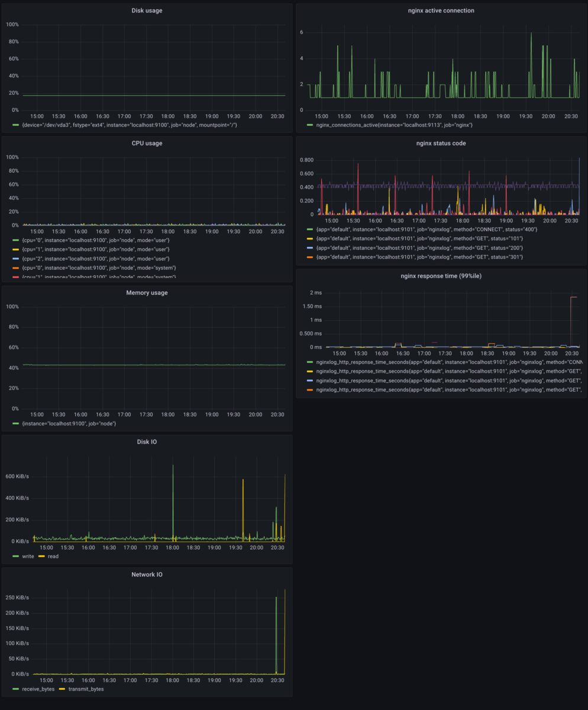
Task: Click the Disk IO panel title
Action: (x=147, y=441)
